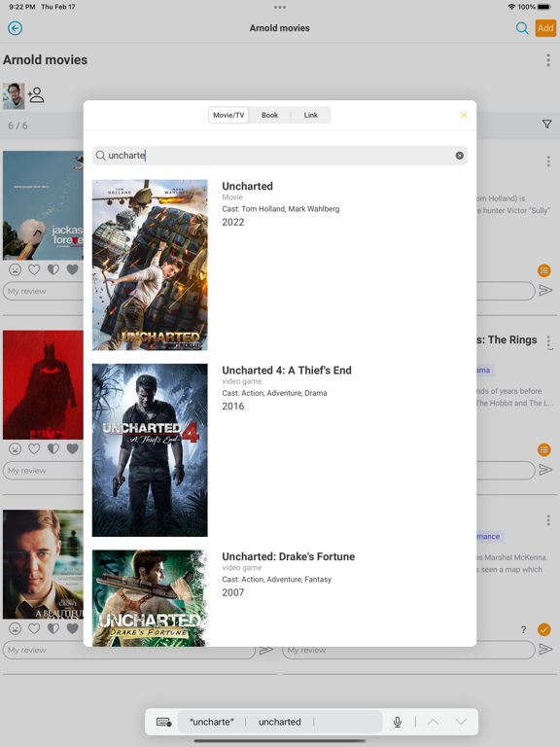The width and height of the screenshot is (560, 747).
Task: Rate The Batman with full heart
Action: coord(72,448)
